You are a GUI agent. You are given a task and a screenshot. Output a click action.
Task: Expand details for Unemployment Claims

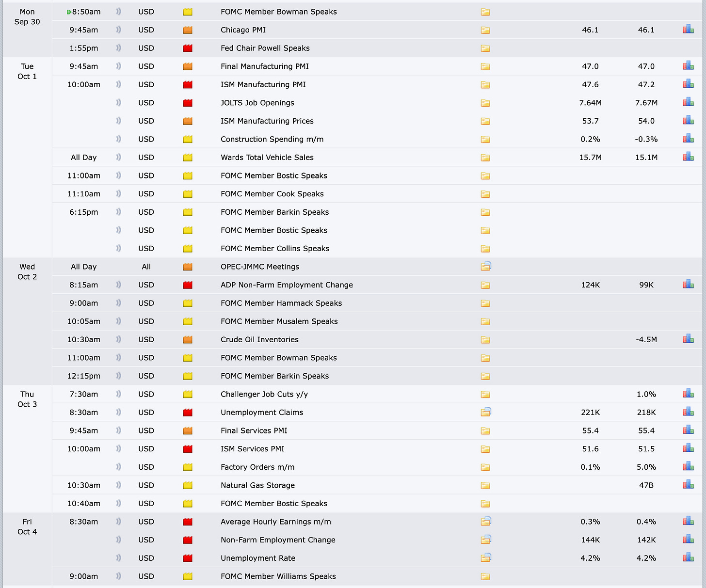pyautogui.click(x=486, y=412)
